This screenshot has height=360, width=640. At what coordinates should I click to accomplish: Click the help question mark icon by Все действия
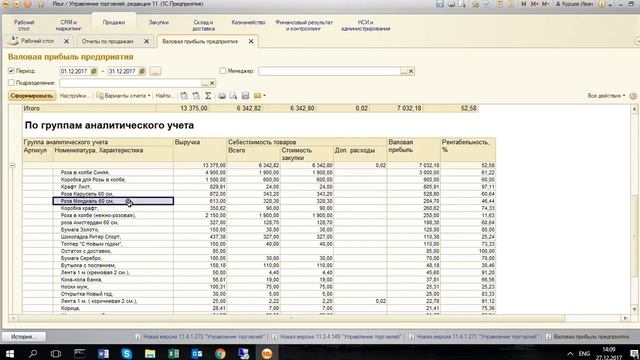coord(633,96)
